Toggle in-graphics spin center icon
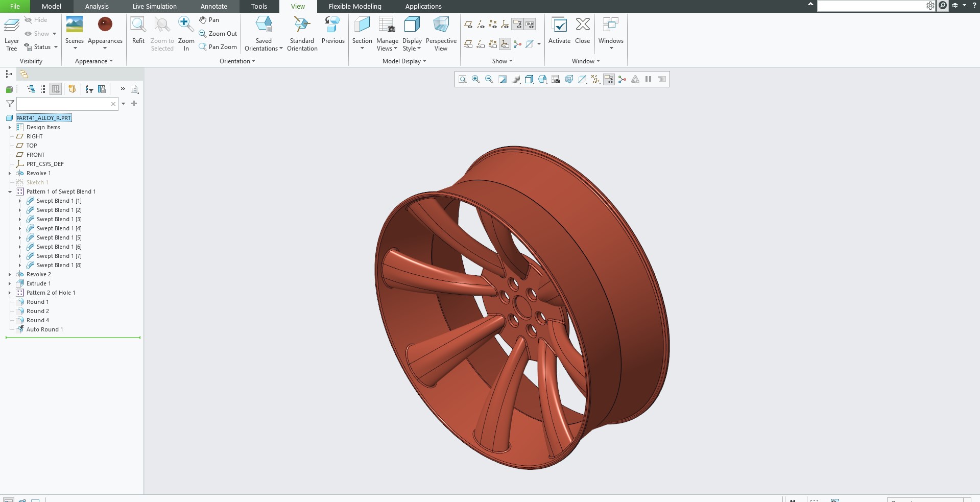 [x=622, y=79]
